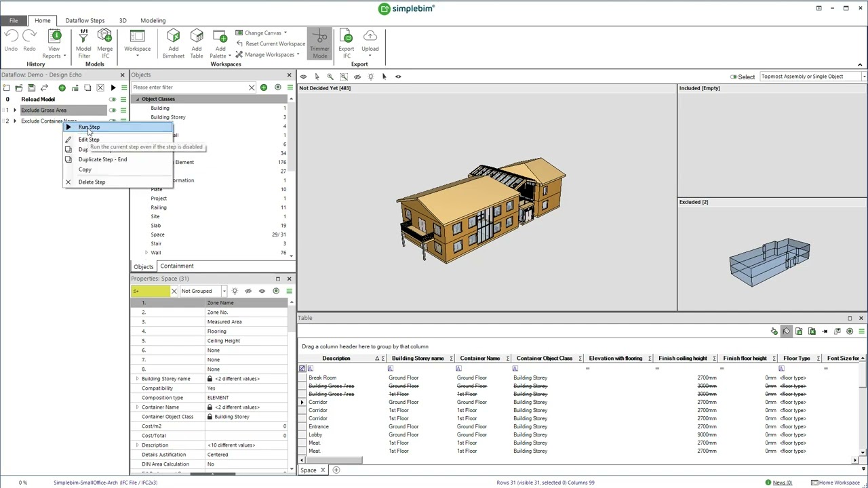The image size is (868, 488).
Task: Open the Modeling ribbon tab
Action: tap(153, 20)
